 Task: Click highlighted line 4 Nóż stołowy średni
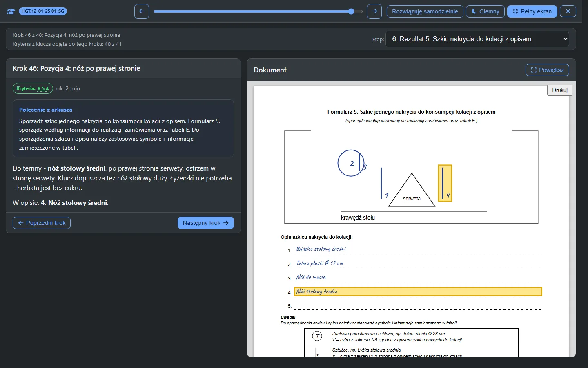(418, 292)
